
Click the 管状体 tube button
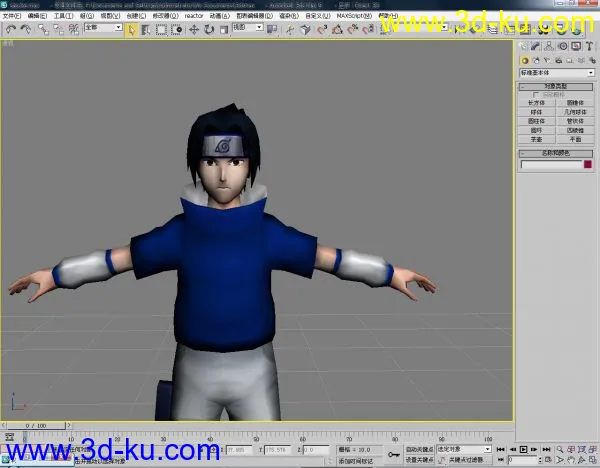coord(575,121)
